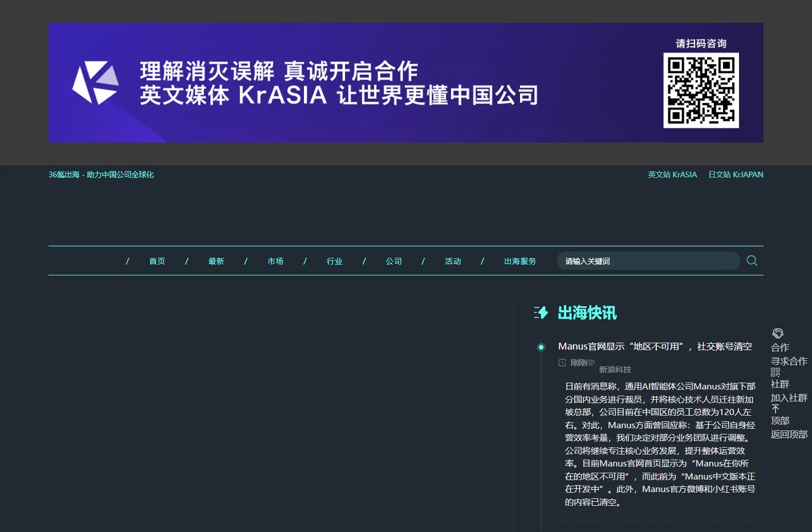Click the 加入社群 sidebar link
Screen dimensions: 812x532
point(789,397)
